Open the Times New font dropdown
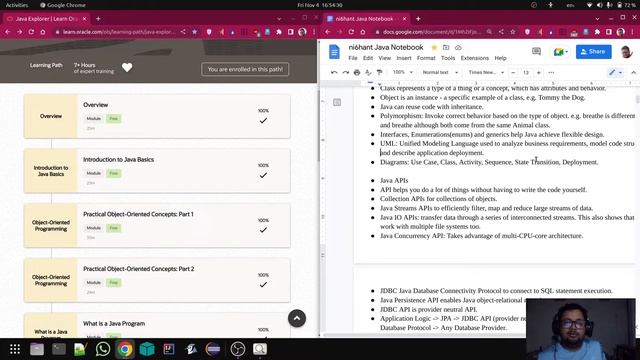Screen dimensions: 640x360 [486, 72]
